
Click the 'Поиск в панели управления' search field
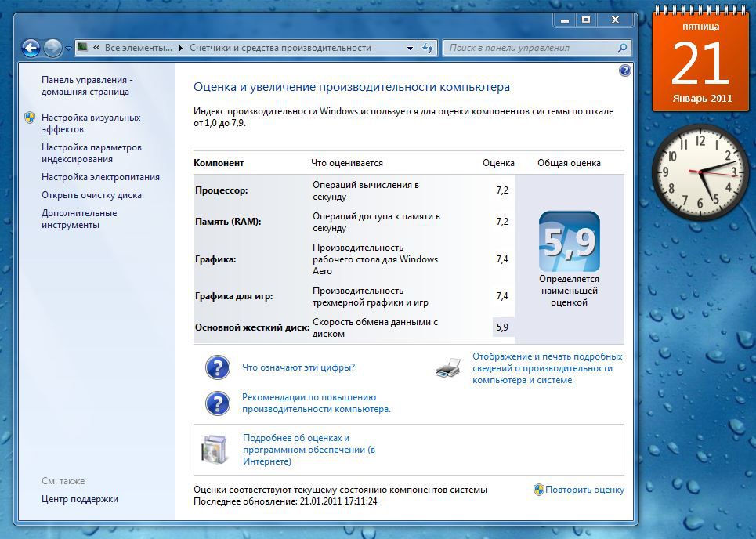(x=531, y=48)
